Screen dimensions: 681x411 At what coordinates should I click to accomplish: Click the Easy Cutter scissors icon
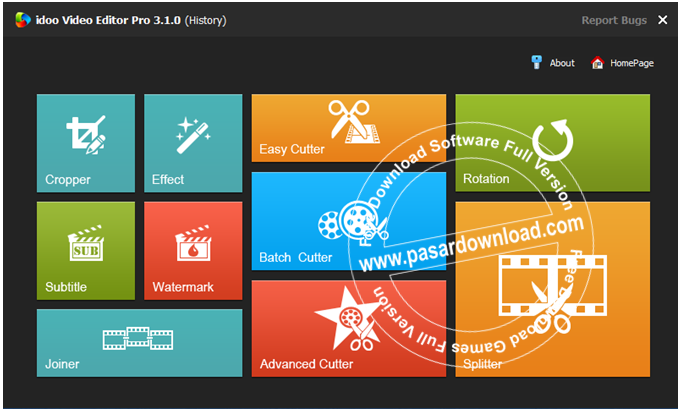(x=354, y=122)
